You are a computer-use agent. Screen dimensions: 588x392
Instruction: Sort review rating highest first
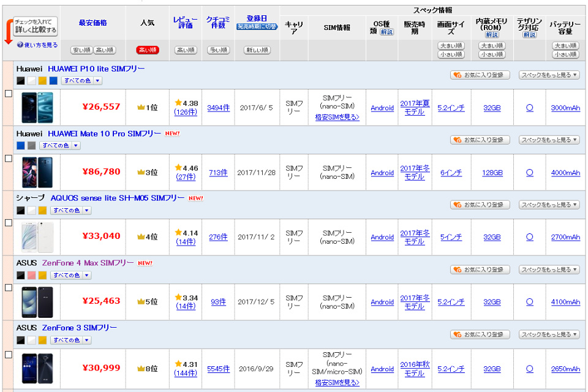pos(186,50)
